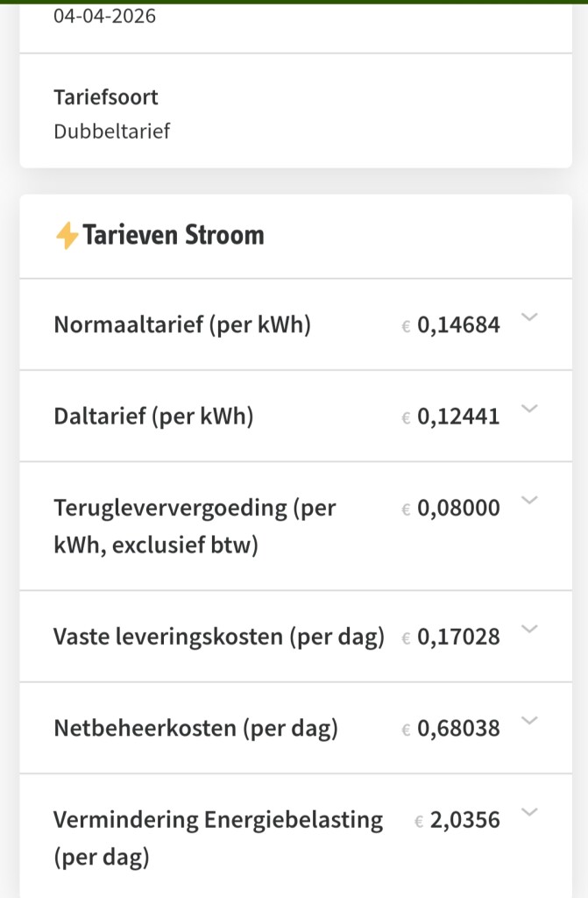Image resolution: width=588 pixels, height=898 pixels.
Task: Click the Tariefsoort label
Action: [x=106, y=96]
